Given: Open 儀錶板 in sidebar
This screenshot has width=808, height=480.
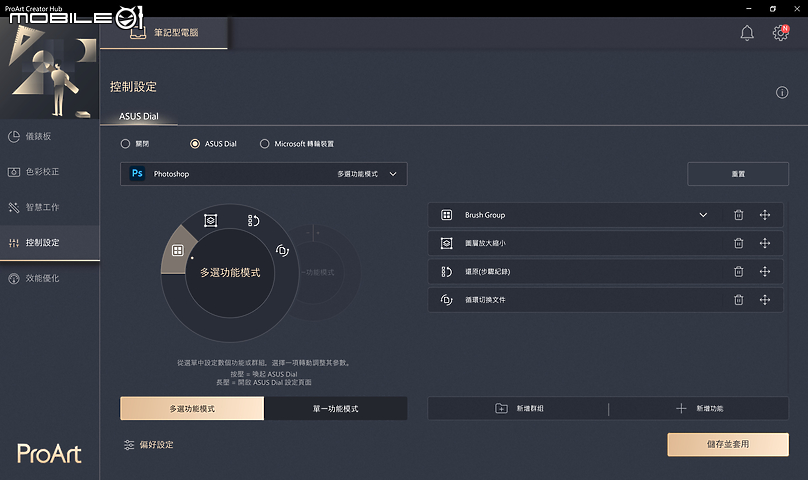Looking at the screenshot, I should point(49,136).
